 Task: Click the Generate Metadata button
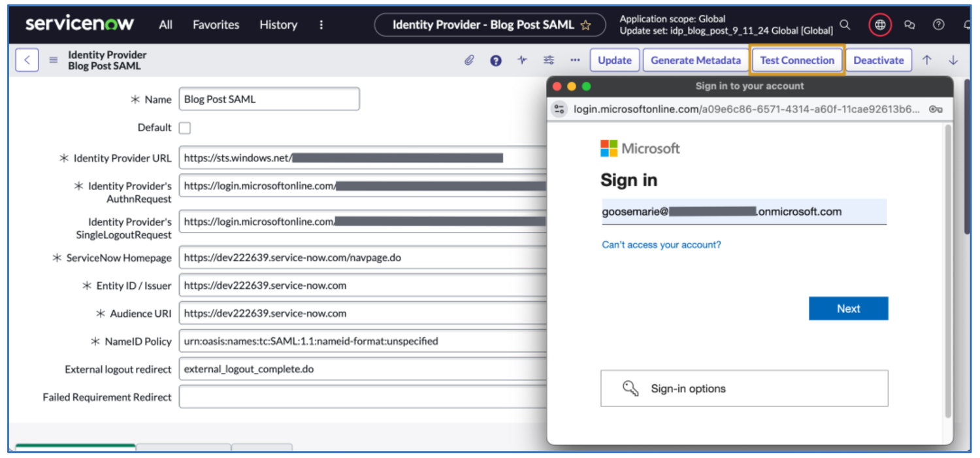tap(696, 60)
